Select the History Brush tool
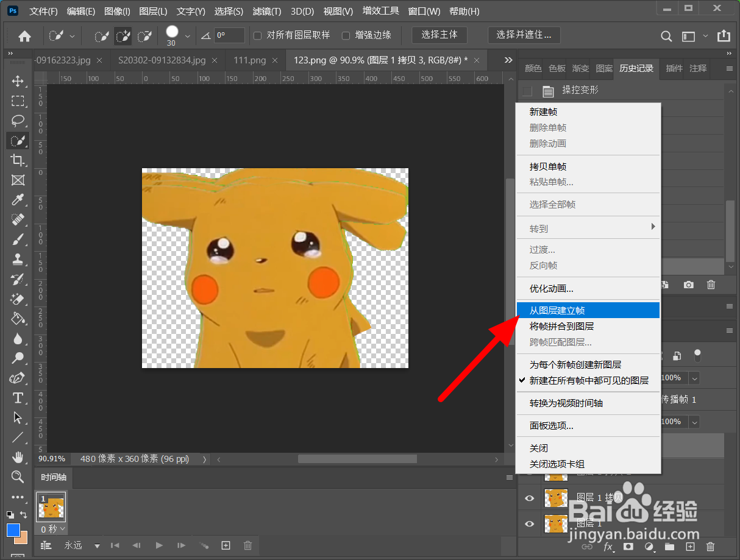Viewport: 740px width, 560px height. click(x=18, y=278)
